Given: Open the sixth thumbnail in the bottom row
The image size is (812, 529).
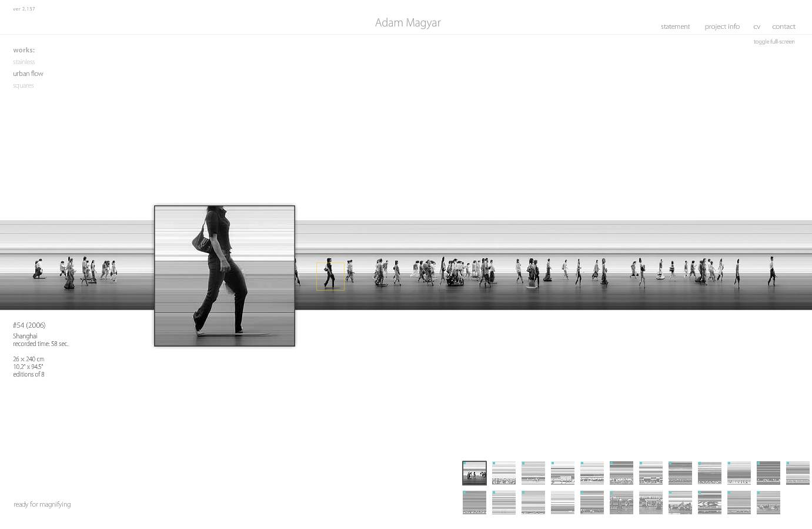Looking at the screenshot, I should pos(621,503).
